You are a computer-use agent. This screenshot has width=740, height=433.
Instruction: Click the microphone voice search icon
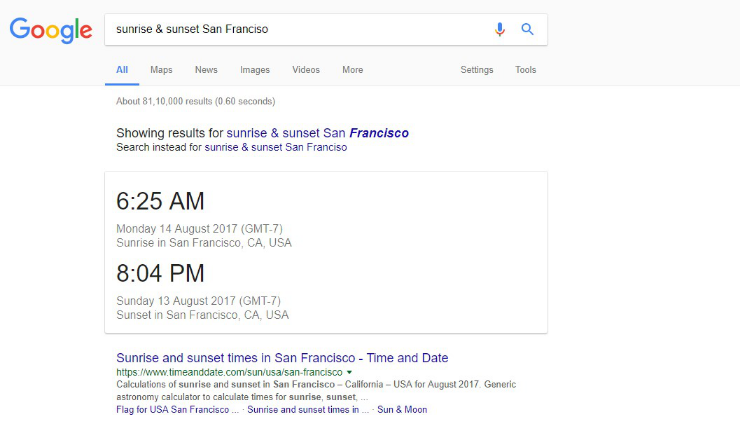[x=499, y=29]
